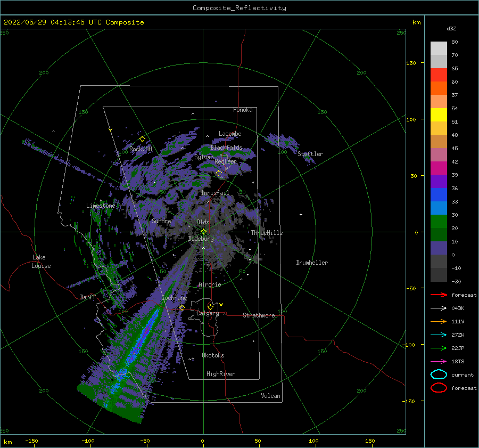Viewport: 479px width, 448px height.
Task: Click the 36 dBZ blue color swatch
Action: [x=439, y=195]
